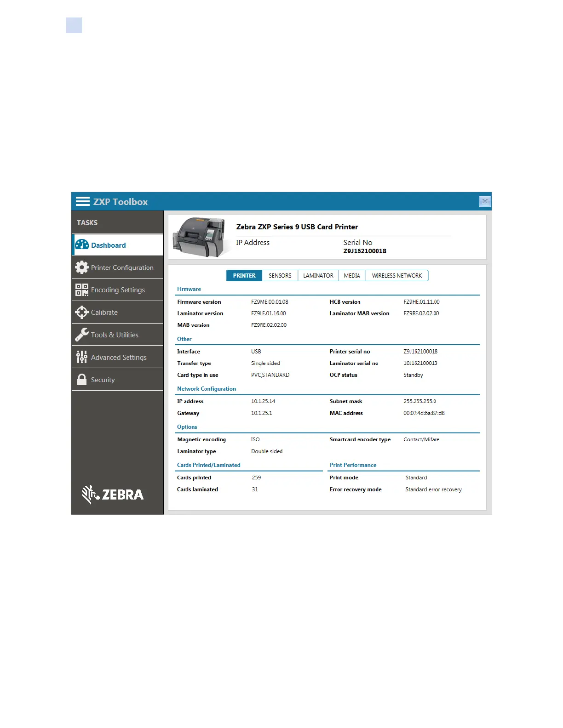This screenshot has width=563, height=728.
Task: Click the Other section heading
Action: point(184,339)
